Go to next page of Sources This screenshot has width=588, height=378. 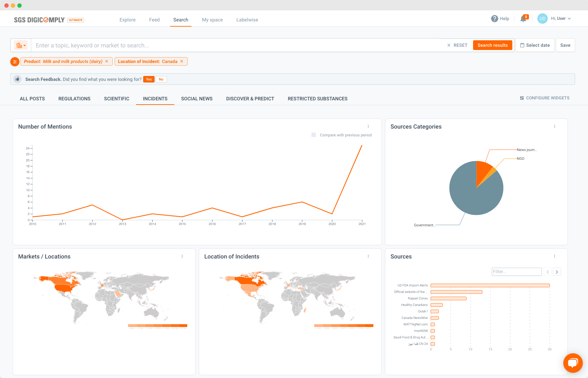pyautogui.click(x=557, y=272)
